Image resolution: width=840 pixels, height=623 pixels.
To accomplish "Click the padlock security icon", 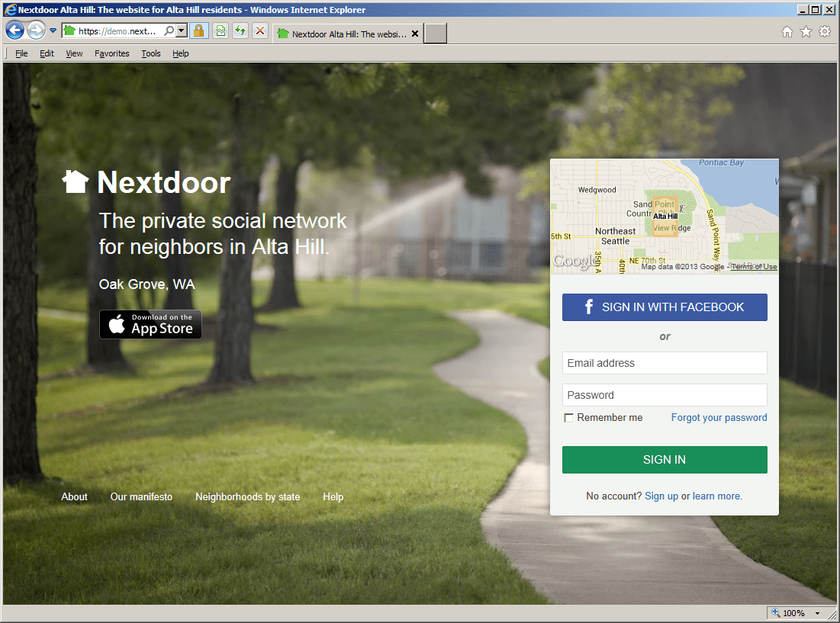I will (x=198, y=31).
